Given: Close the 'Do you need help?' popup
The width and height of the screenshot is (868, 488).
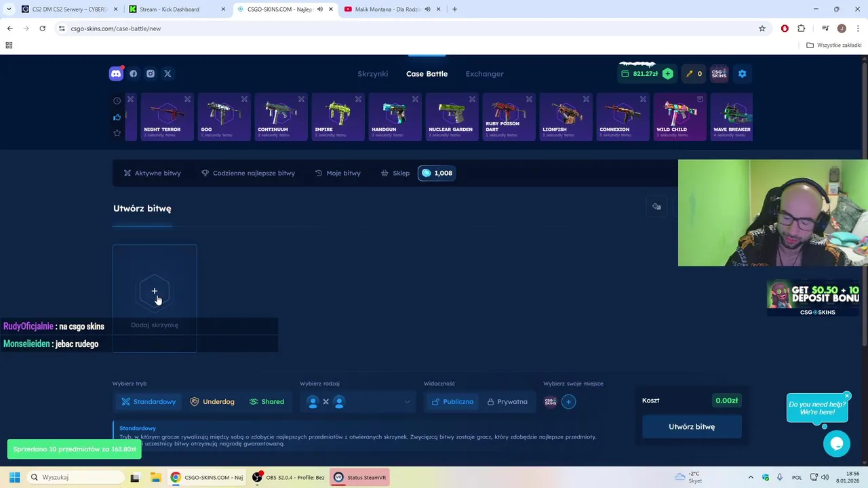Looking at the screenshot, I should 847,396.
